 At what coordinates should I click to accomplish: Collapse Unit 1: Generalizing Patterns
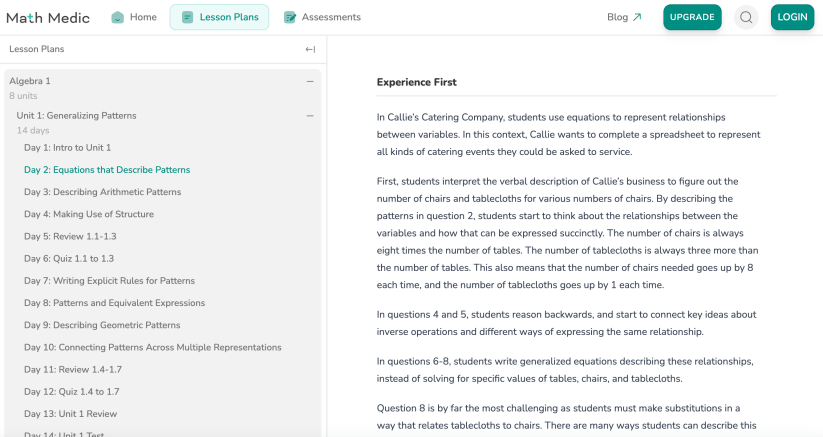(x=310, y=116)
